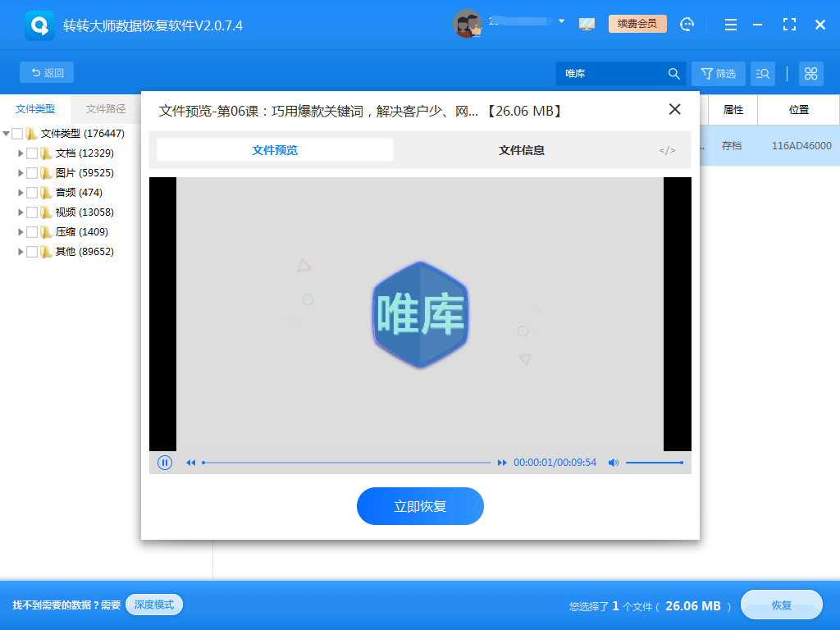840x630 pixels.
Task: Expand the 压缩 (1409) node
Action: point(21,232)
